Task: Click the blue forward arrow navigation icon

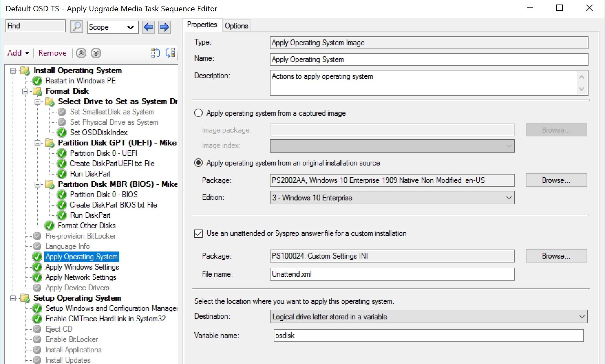Action: pos(165,27)
